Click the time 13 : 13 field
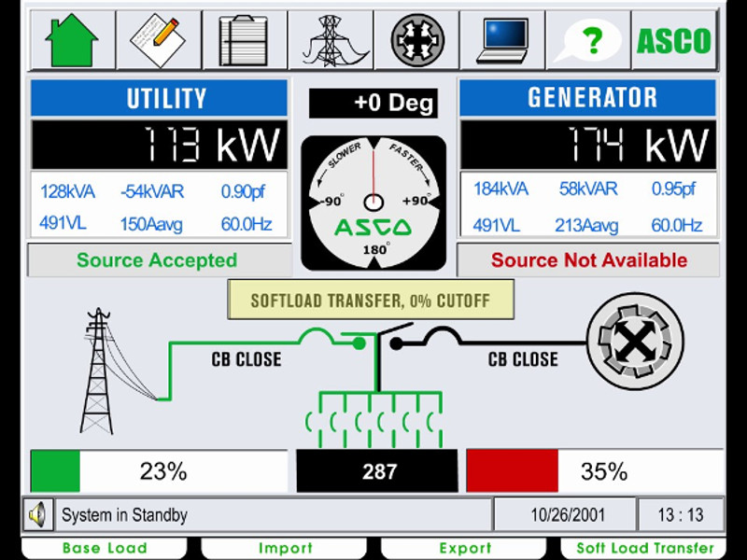747x560 pixels. click(x=681, y=515)
